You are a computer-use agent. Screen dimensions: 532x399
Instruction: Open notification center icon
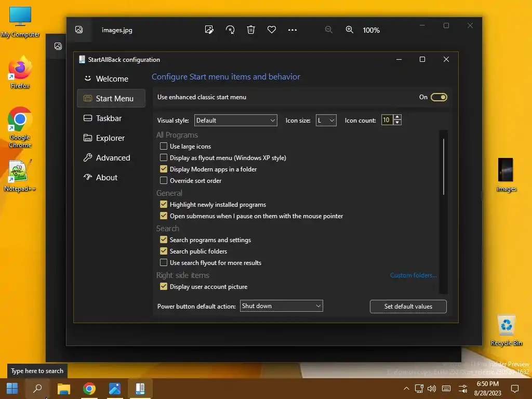pos(515,389)
